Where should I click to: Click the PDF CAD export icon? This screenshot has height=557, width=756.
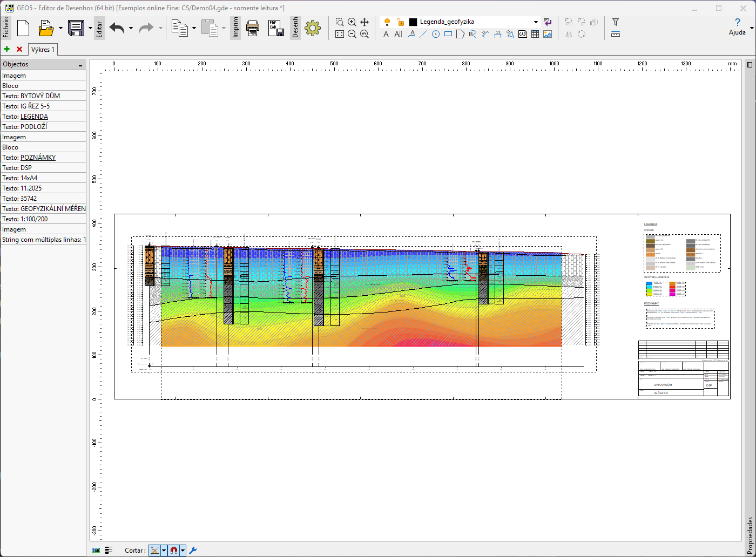click(276, 28)
